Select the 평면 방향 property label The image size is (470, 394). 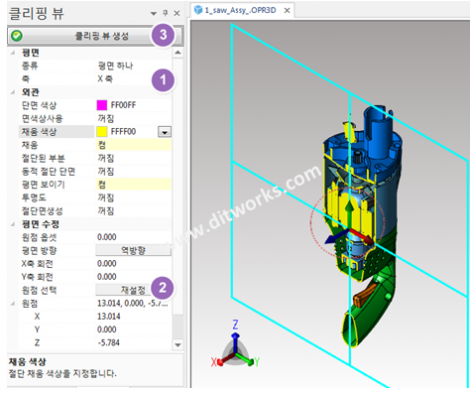point(39,250)
